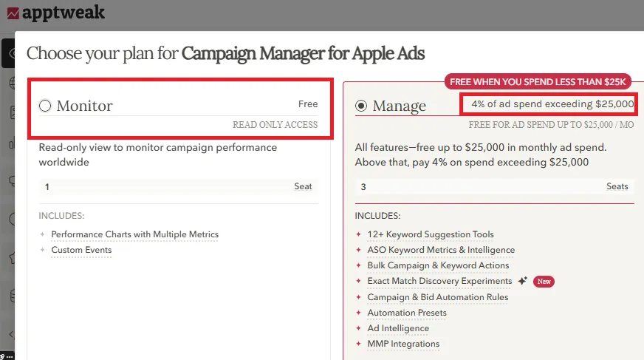Screen dimensions: 644x360
Task: Click the Manage plan seats field showing 3
Action: click(x=494, y=186)
